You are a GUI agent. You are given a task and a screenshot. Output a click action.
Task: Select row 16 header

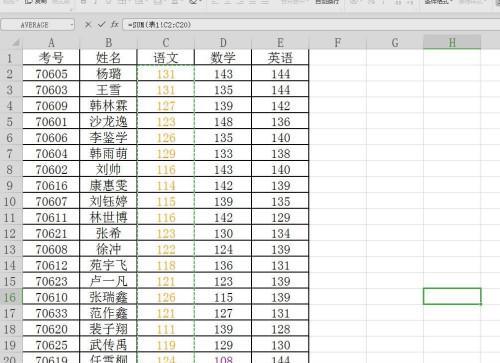[x=10, y=297]
